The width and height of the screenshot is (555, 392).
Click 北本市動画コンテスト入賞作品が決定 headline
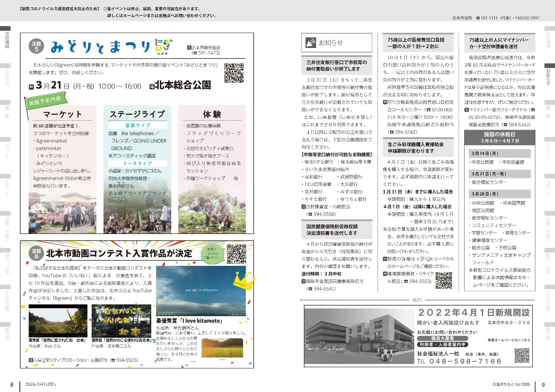(119, 253)
